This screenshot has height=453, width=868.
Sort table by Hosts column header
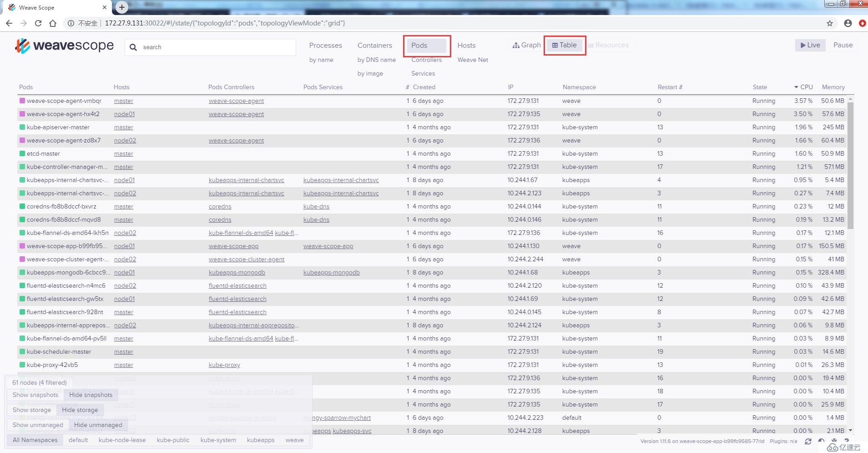(121, 87)
